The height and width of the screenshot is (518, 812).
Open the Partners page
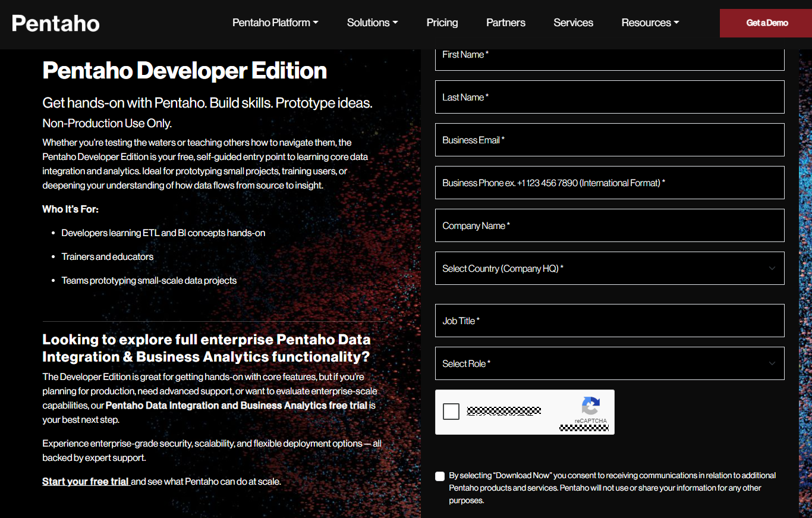(506, 23)
